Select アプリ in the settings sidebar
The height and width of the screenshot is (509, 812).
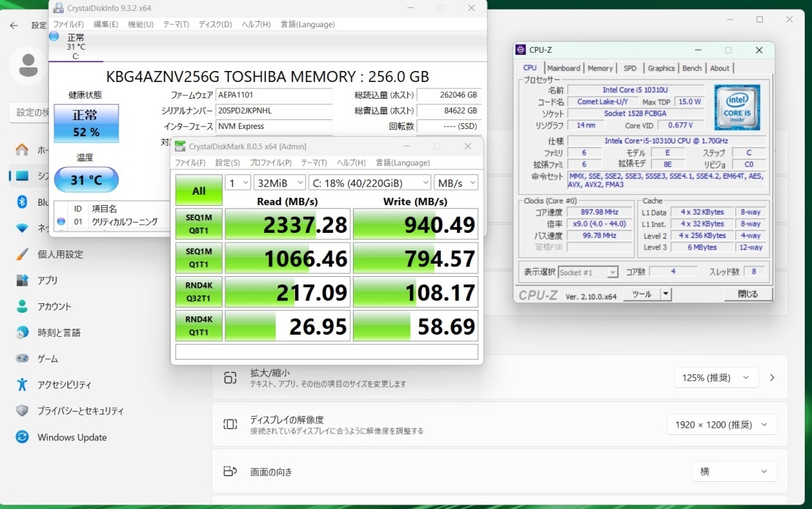pyautogui.click(x=48, y=280)
